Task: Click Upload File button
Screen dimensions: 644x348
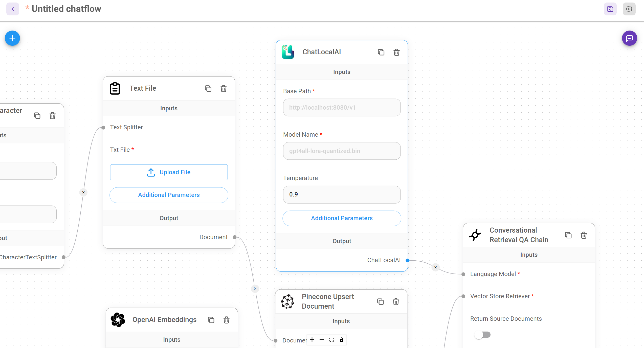Action: click(169, 172)
